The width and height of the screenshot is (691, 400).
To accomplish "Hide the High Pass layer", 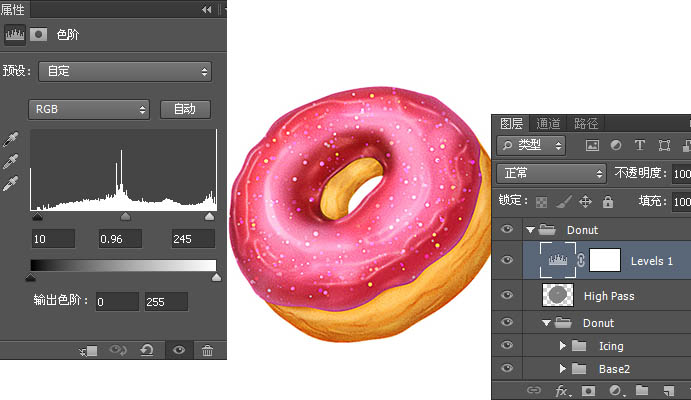I will [507, 295].
